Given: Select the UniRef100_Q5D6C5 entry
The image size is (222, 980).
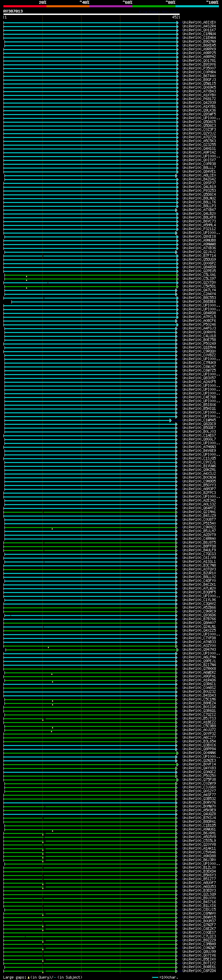Looking at the screenshot, I should click(x=199, y=122).
